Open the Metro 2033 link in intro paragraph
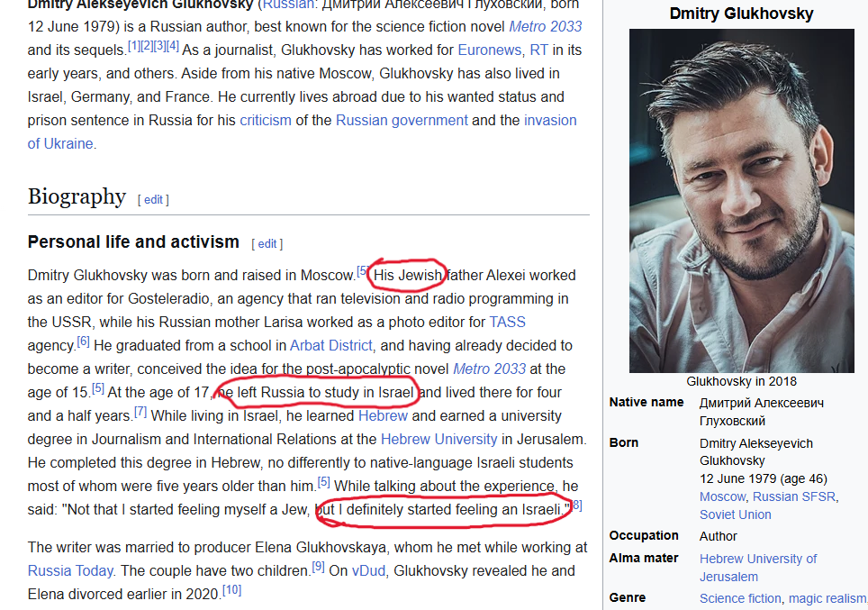The image size is (868, 610). (546, 26)
